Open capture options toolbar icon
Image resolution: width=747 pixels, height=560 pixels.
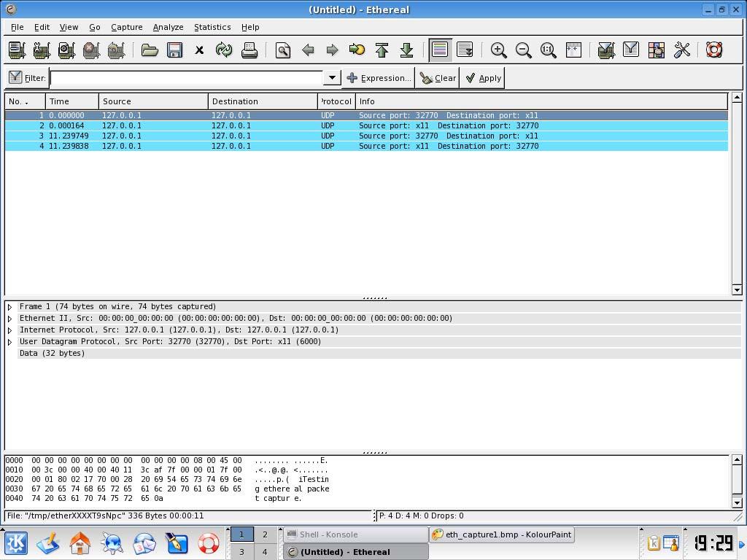coord(42,50)
